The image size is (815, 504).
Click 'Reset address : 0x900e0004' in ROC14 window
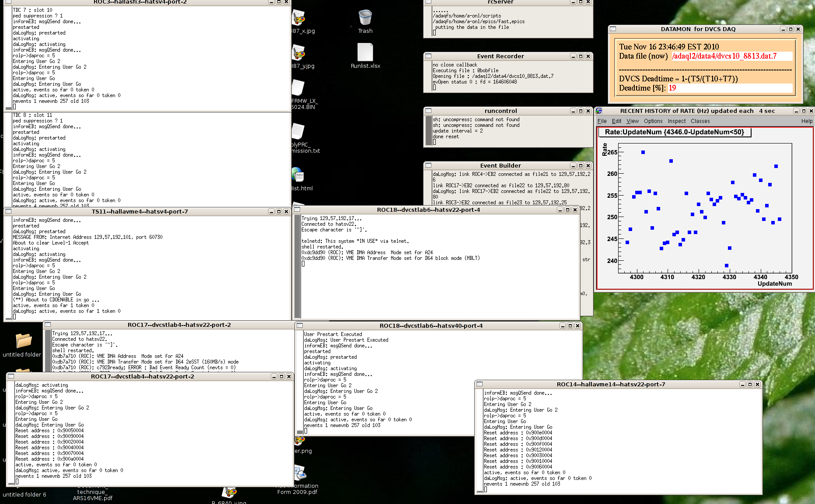518,433
